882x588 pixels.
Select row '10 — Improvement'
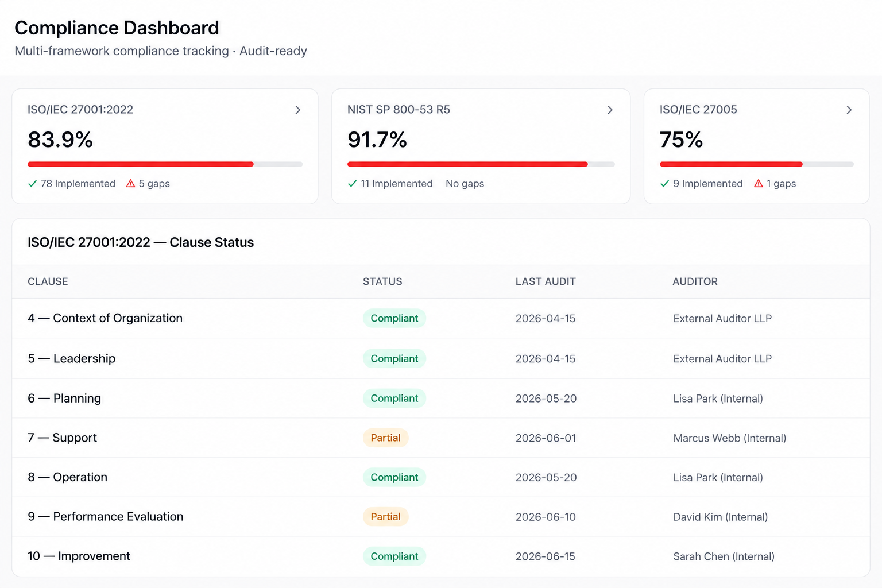point(441,556)
